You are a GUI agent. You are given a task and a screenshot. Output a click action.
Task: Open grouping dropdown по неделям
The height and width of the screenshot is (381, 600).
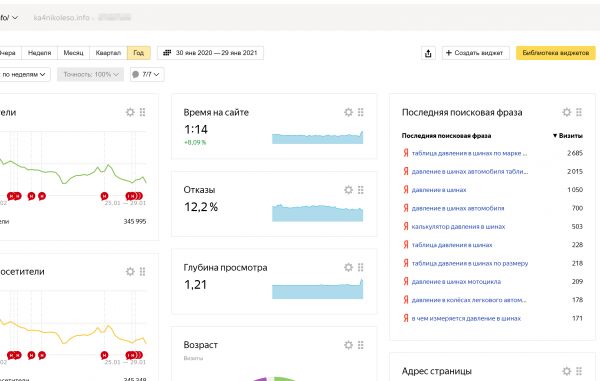pyautogui.click(x=24, y=74)
